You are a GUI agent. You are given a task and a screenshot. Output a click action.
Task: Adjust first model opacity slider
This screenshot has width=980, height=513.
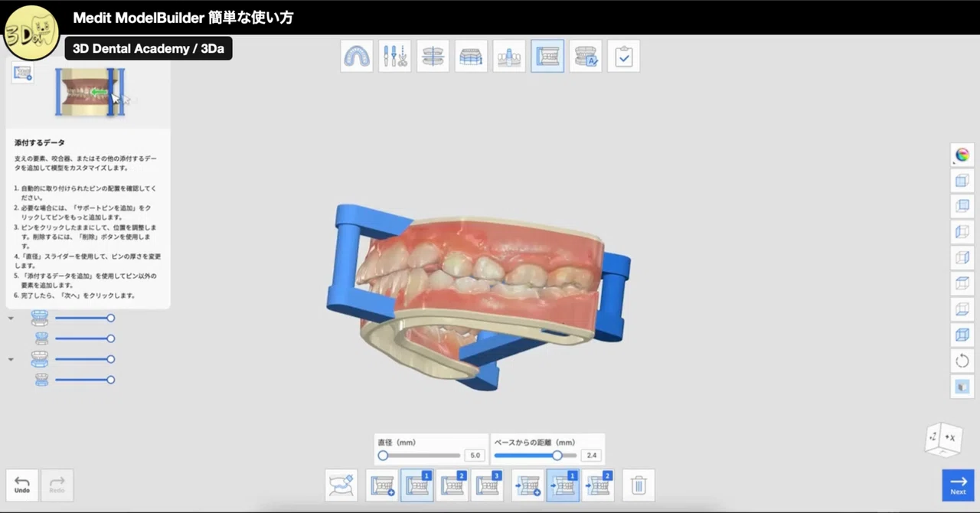pyautogui.click(x=85, y=318)
